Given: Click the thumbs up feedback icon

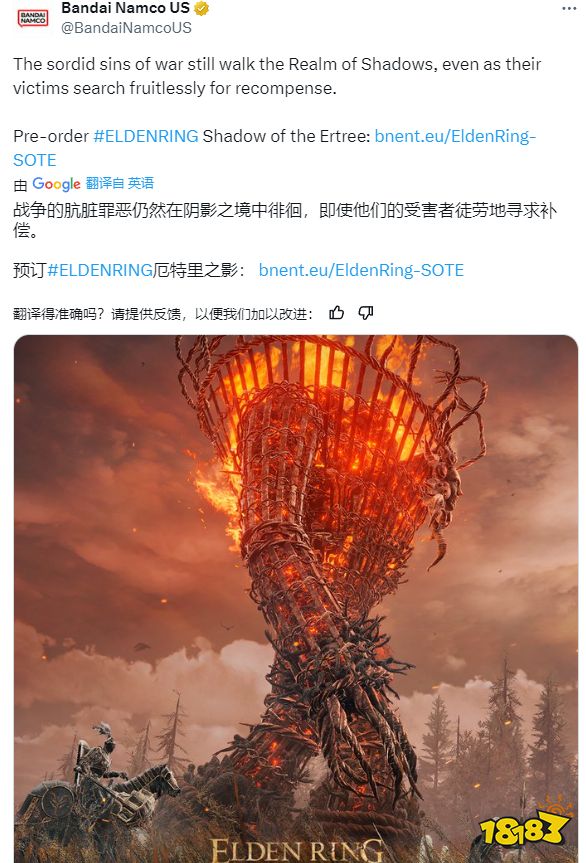Looking at the screenshot, I should (336, 313).
